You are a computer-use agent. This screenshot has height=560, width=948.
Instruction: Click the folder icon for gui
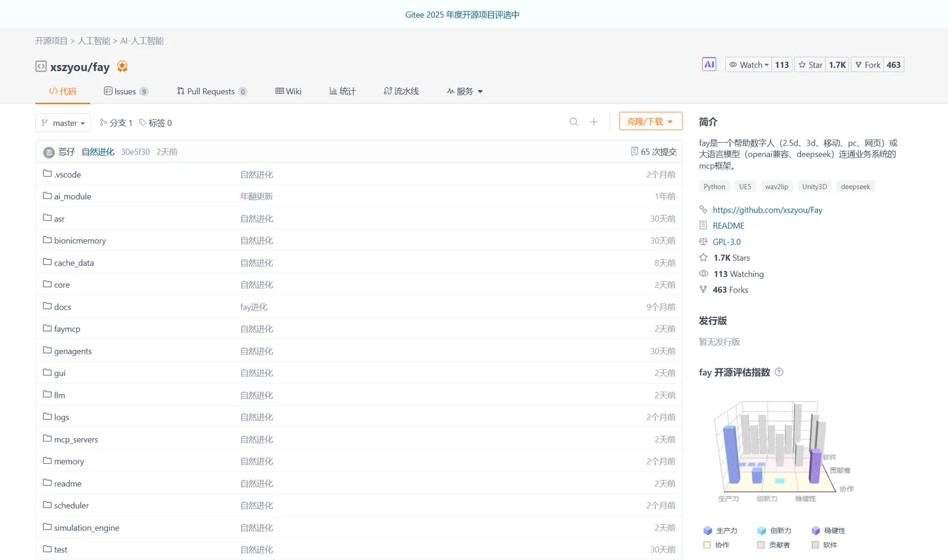coord(47,372)
